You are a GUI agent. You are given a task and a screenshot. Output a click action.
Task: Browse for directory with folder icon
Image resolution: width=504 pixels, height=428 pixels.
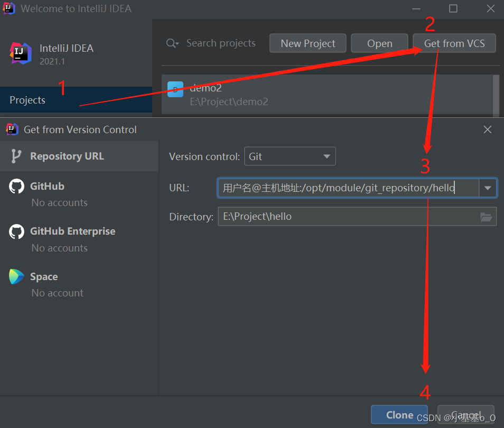point(486,217)
